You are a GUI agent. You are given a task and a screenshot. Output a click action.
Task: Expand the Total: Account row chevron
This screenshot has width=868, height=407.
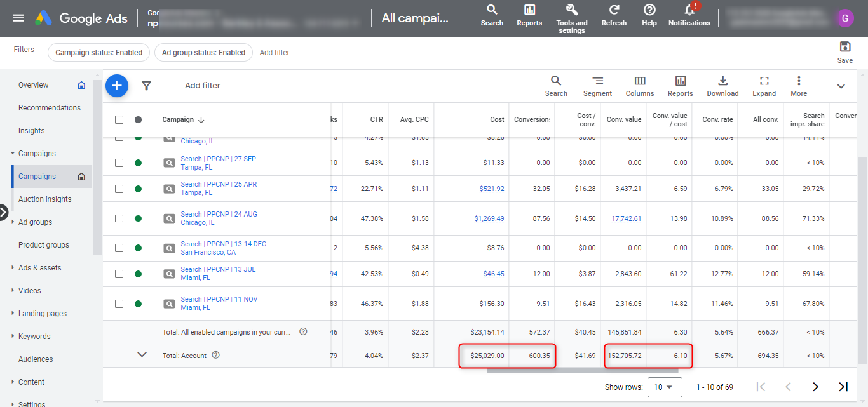(x=142, y=355)
